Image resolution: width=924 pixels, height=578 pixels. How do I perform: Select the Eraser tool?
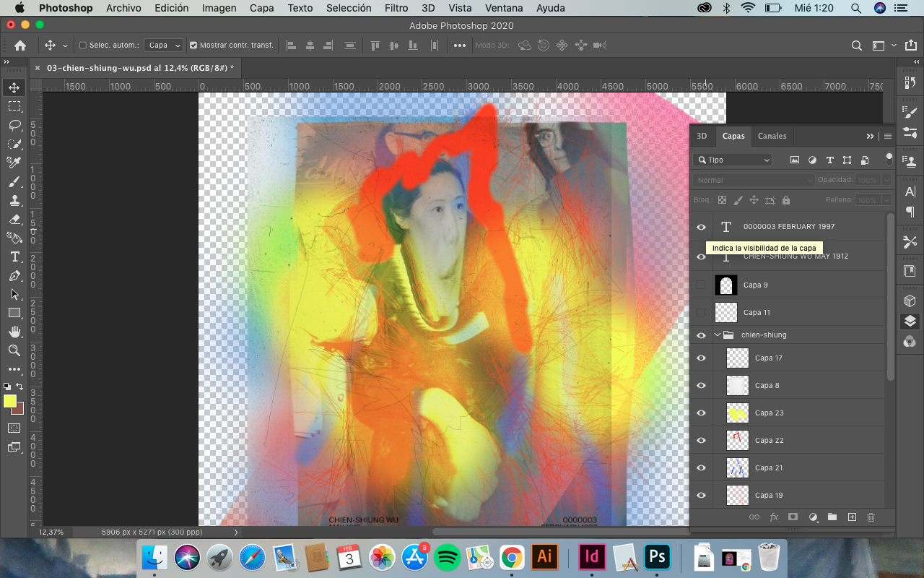pyautogui.click(x=14, y=219)
